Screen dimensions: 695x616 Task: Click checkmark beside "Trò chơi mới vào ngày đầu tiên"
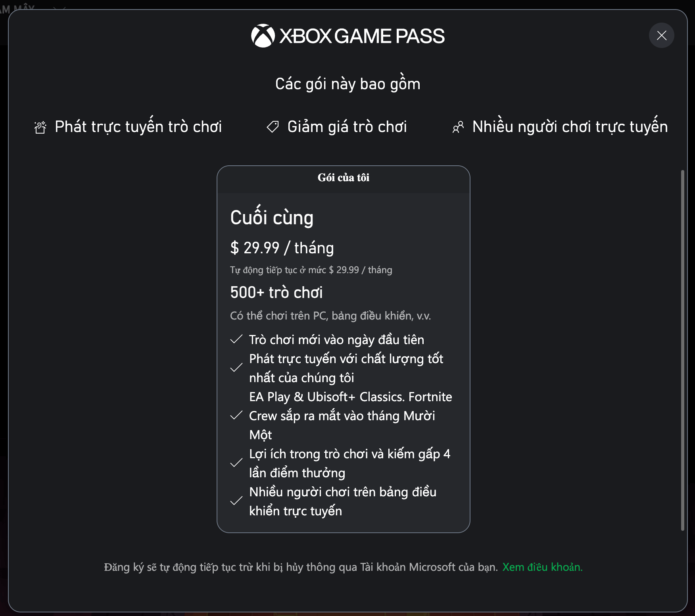click(236, 339)
